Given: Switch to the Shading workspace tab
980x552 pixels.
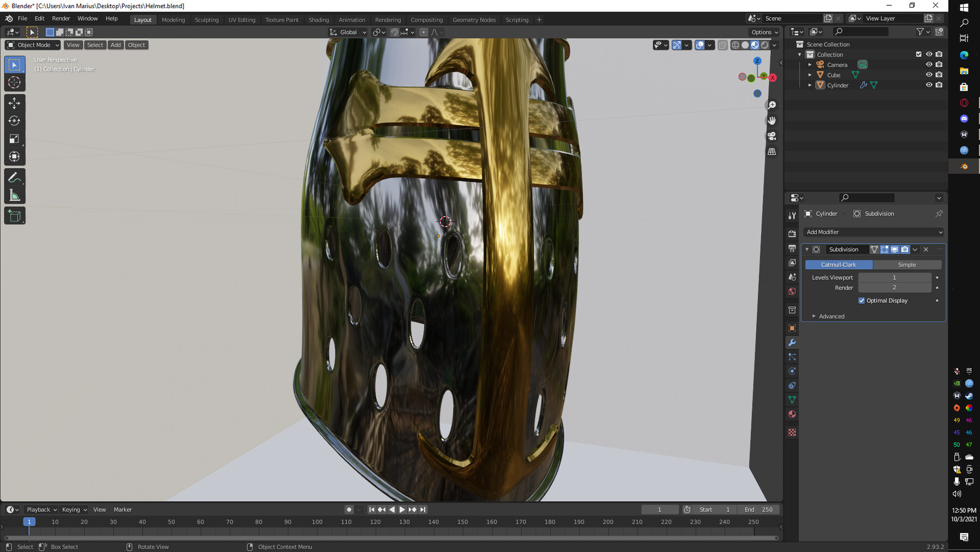Looking at the screenshot, I should pos(318,20).
